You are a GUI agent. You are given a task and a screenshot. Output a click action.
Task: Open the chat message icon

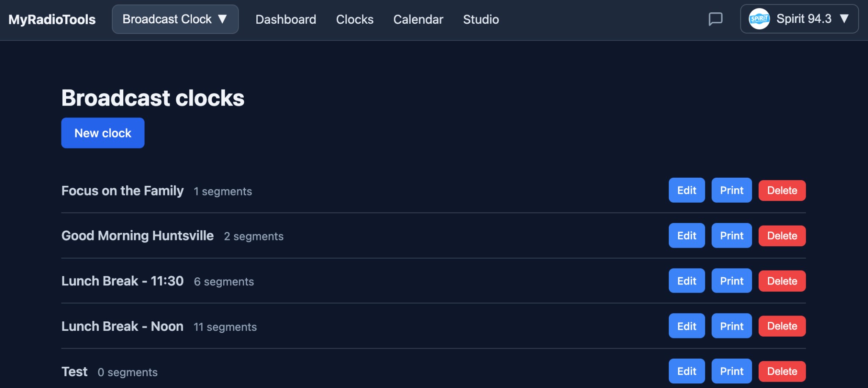click(x=715, y=19)
